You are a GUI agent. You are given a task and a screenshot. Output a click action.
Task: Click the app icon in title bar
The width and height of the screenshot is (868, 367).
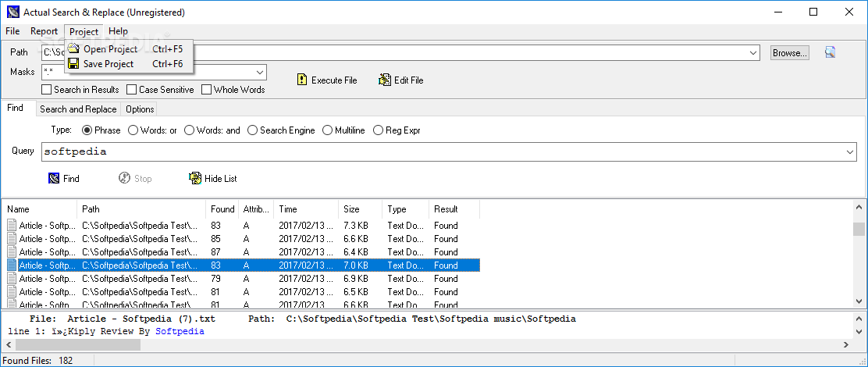click(12, 12)
